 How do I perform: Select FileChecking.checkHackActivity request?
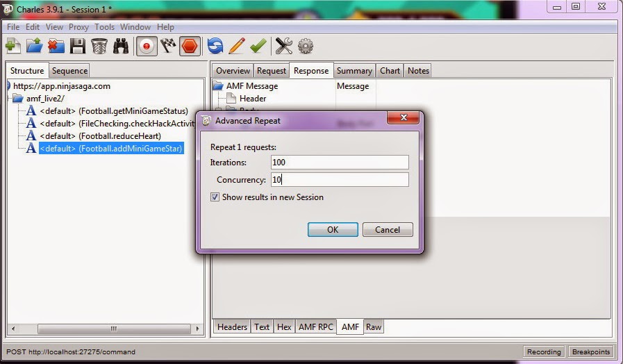click(x=117, y=123)
